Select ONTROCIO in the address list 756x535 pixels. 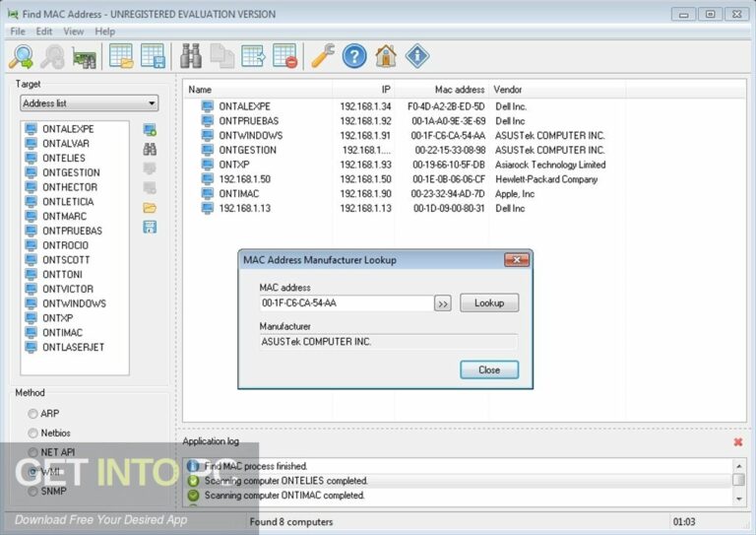point(65,245)
